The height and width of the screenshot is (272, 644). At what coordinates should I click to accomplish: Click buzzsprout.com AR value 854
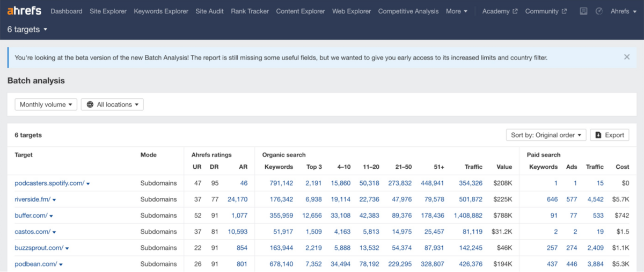tap(241, 248)
